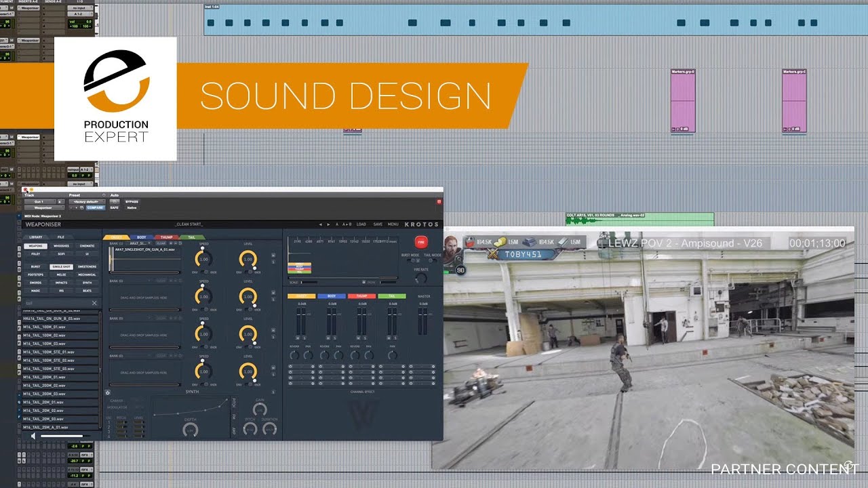
Task: Select the AK47_SINGLESHOT_ON_GUN_A_01.wav waveform
Action: point(144,258)
